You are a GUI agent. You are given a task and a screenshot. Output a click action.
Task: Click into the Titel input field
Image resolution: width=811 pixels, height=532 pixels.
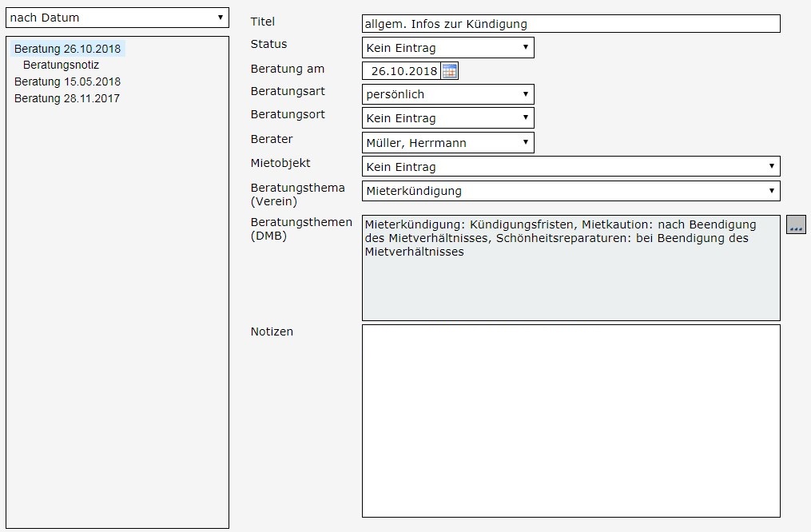tap(571, 24)
